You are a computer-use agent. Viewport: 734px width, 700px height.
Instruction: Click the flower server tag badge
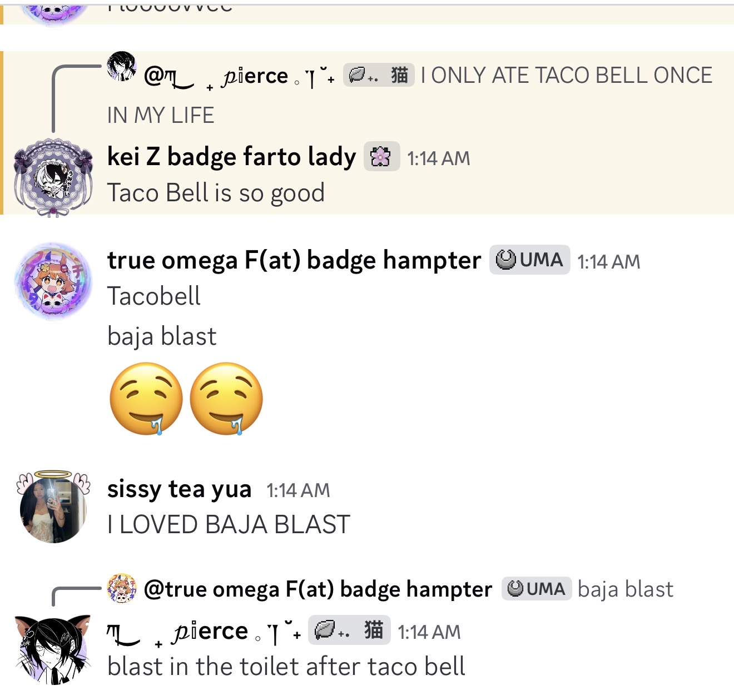pos(381,157)
